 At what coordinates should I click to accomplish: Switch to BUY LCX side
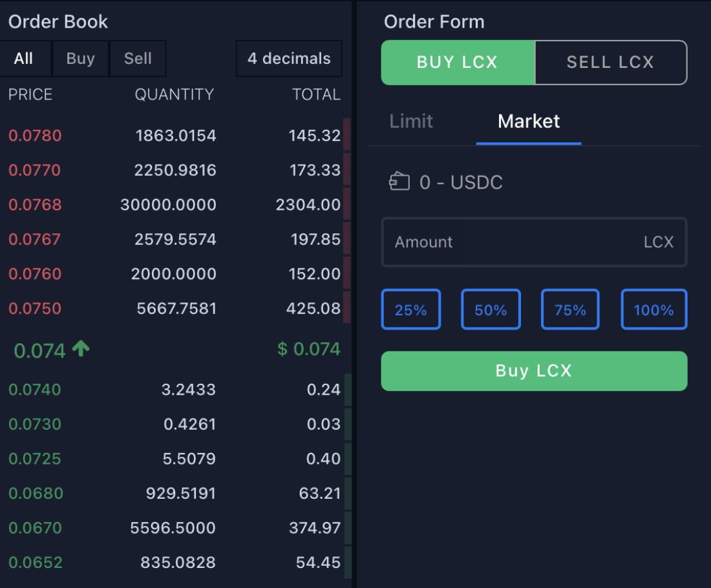click(458, 62)
